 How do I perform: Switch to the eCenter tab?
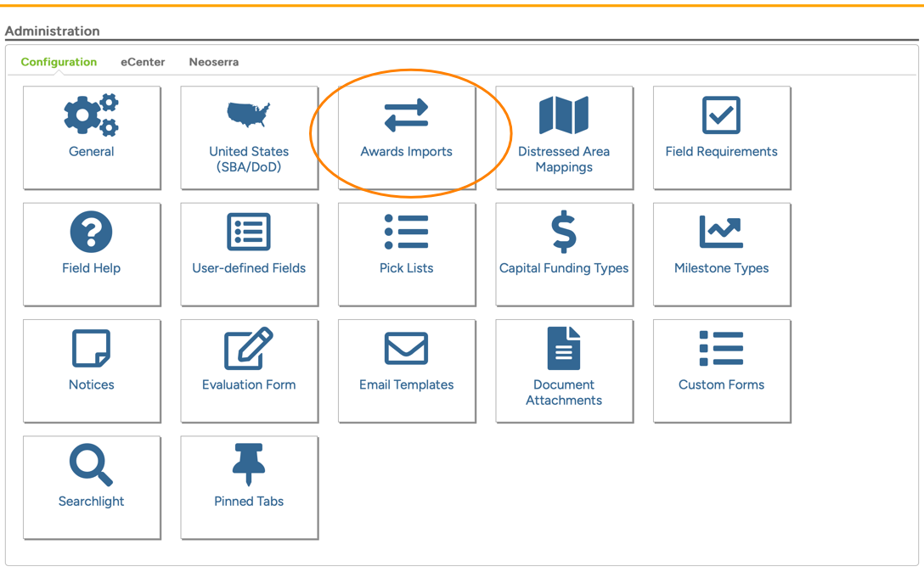tap(143, 62)
